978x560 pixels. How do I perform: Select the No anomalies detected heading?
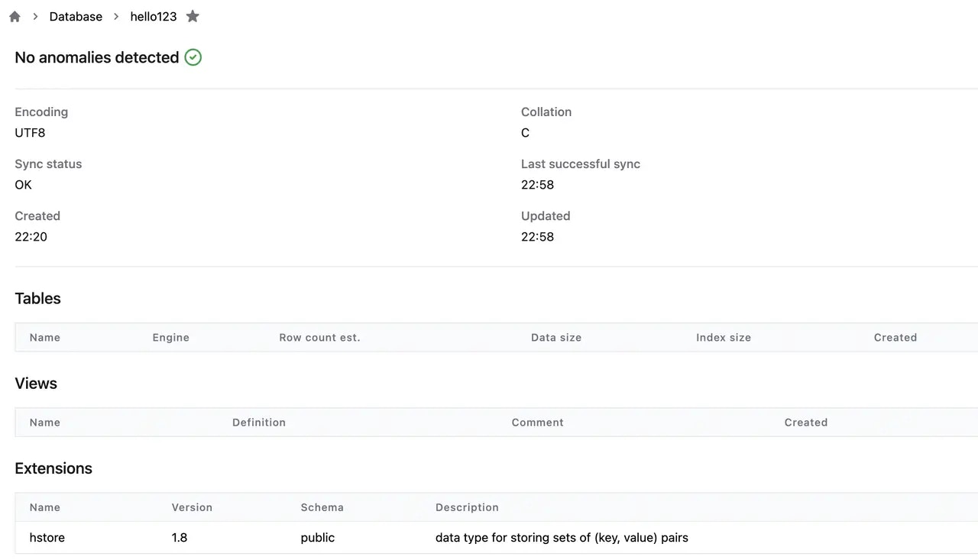(97, 57)
